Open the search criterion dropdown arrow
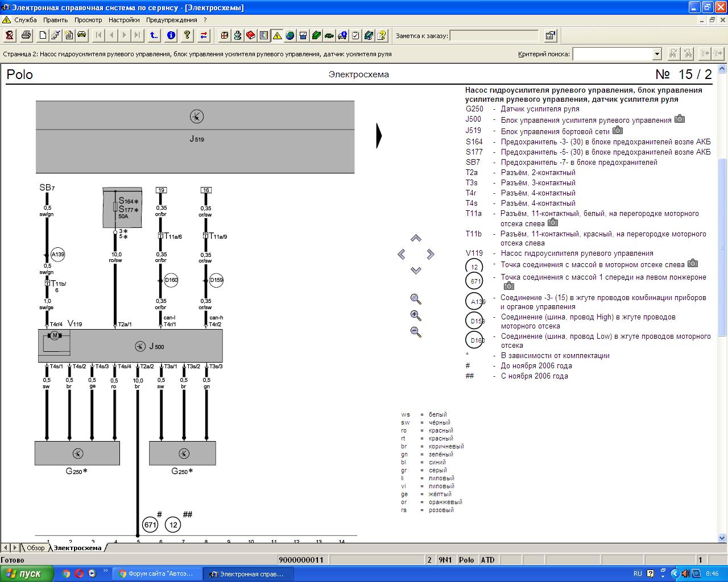This screenshot has width=728, height=582. point(657,54)
